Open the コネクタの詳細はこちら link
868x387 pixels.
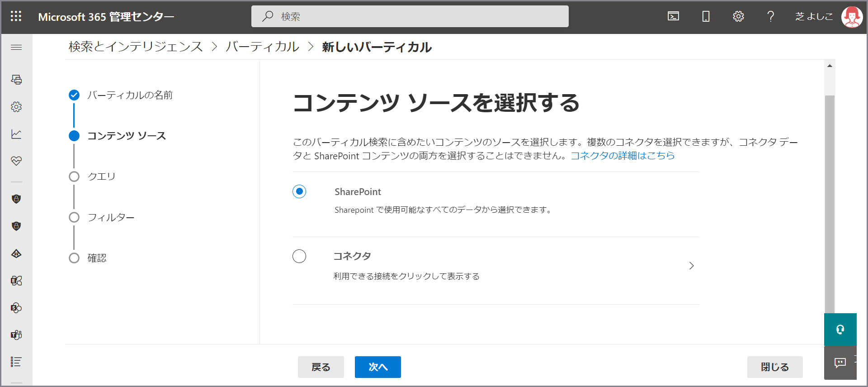[623, 156]
